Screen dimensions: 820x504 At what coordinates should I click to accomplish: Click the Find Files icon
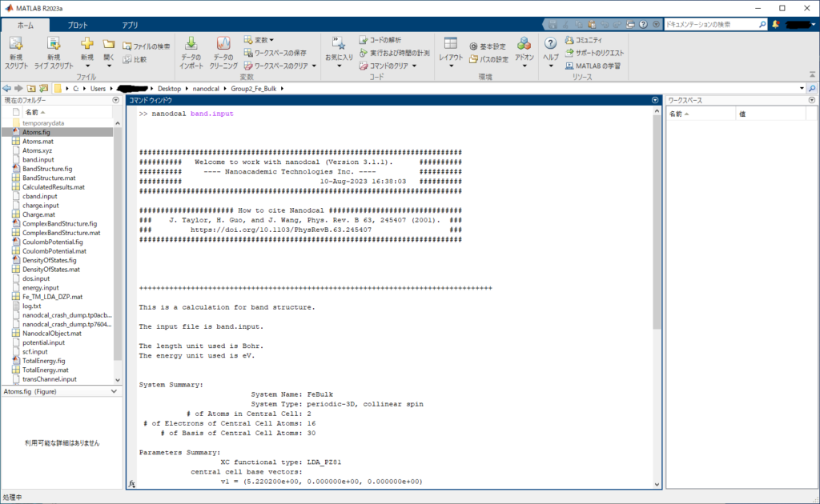[x=126, y=46]
